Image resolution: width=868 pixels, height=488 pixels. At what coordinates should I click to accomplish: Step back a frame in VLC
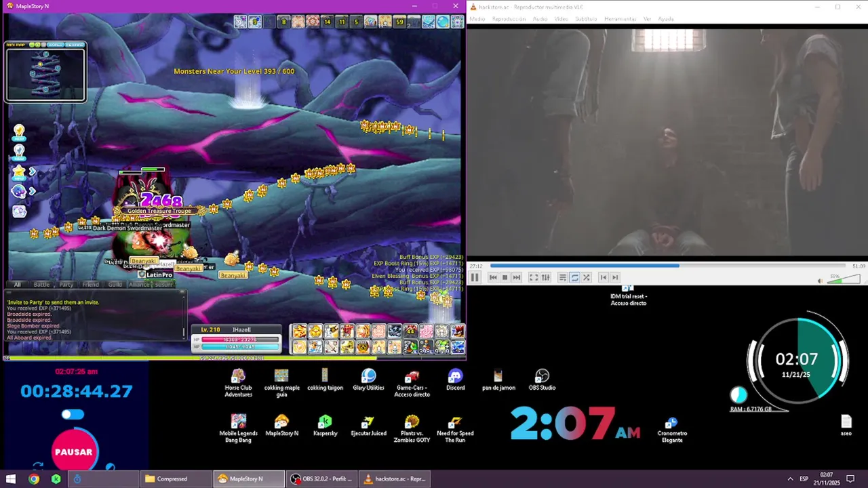point(603,277)
